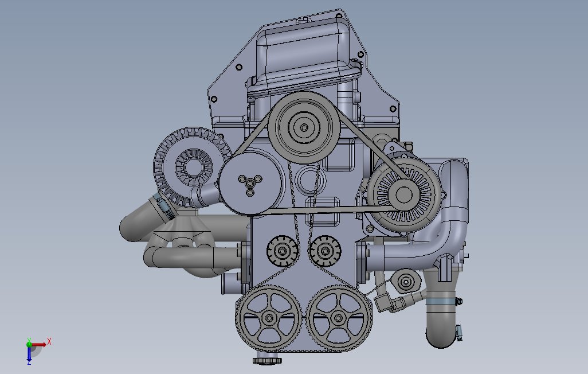
Task: Select the alternator pulley hub on the right
Action: click(403, 194)
